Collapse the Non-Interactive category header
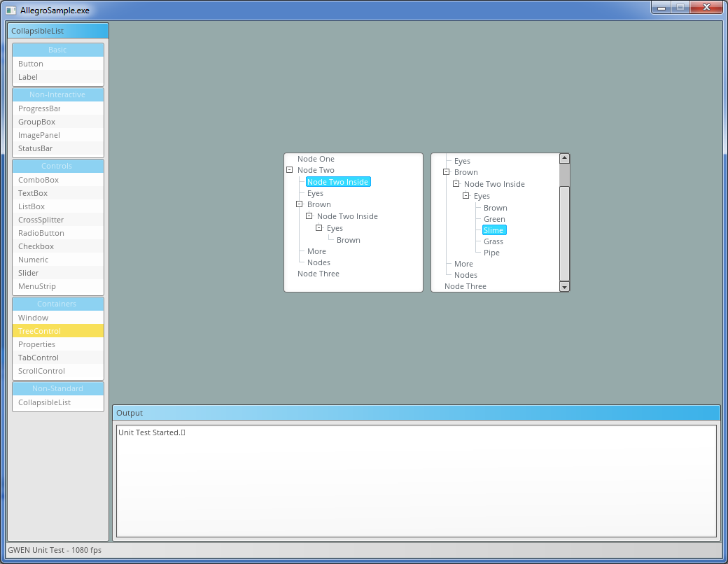Image resolution: width=728 pixels, height=564 pixels. point(57,94)
